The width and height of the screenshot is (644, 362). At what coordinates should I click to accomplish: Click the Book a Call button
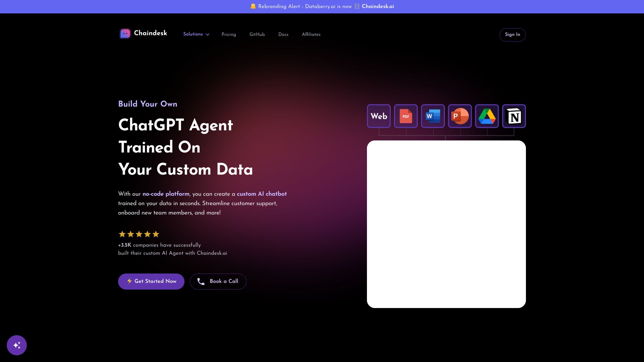click(x=218, y=281)
